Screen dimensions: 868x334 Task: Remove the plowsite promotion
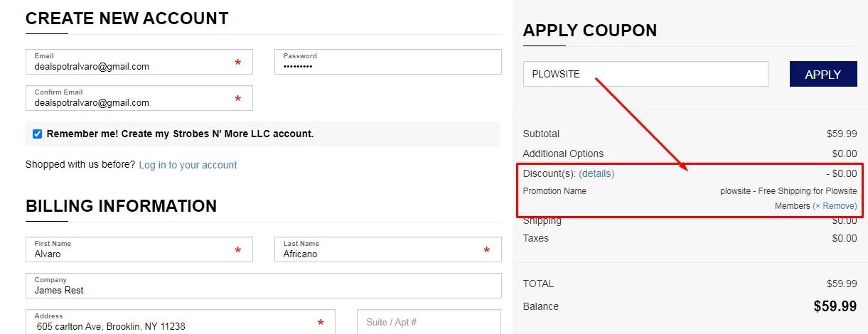(835, 206)
